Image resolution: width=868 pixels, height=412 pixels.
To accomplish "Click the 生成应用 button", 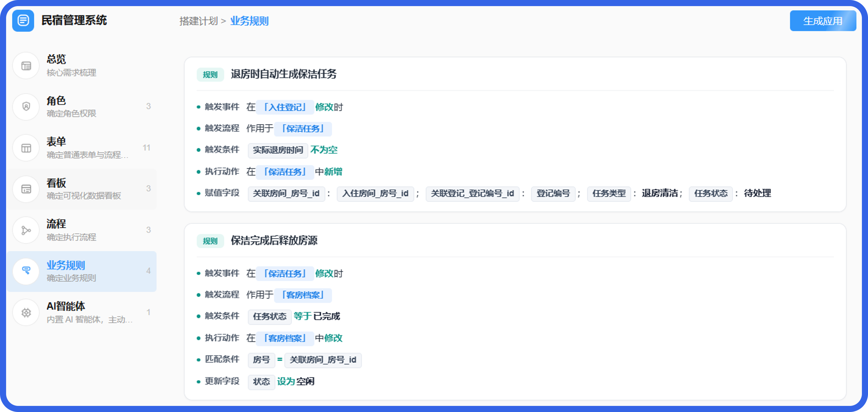I will click(x=823, y=21).
